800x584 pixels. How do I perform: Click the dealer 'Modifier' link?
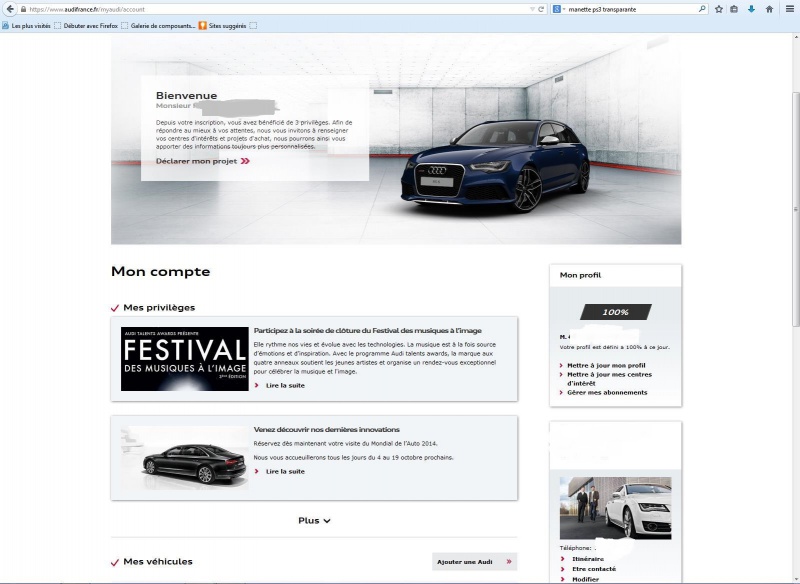coord(585,579)
